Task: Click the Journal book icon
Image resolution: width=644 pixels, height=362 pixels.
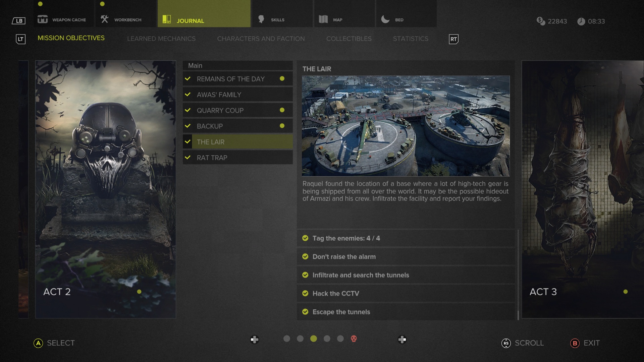Action: tap(167, 19)
